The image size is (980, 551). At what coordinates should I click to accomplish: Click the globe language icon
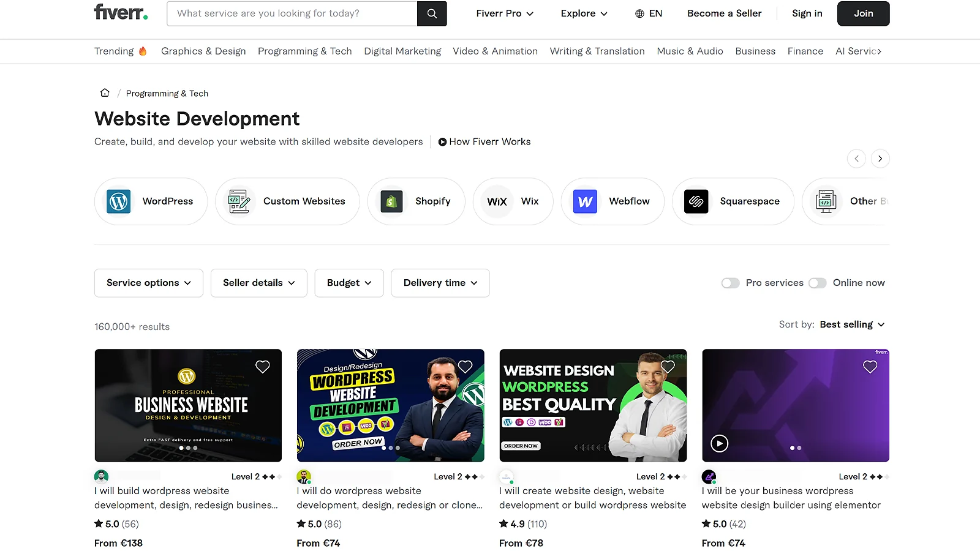pos(639,13)
